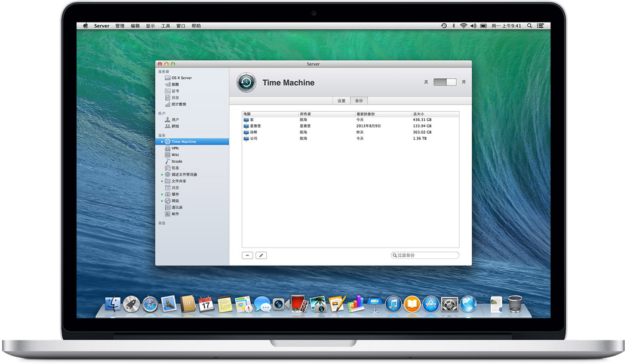This screenshot has width=627, height=364.
Task: Click the Time Machine status icon in menu bar
Action: pos(444,26)
